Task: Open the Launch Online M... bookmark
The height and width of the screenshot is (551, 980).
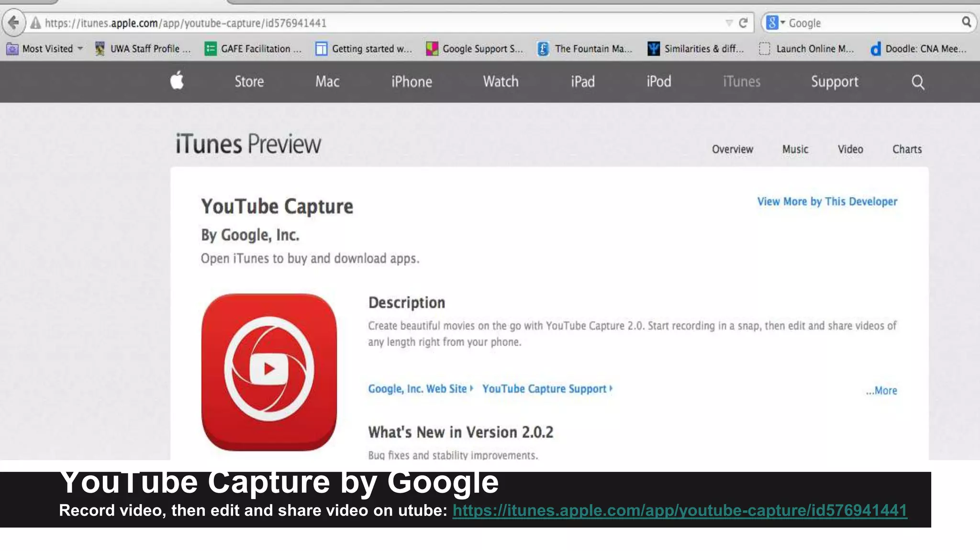Action: pyautogui.click(x=806, y=49)
